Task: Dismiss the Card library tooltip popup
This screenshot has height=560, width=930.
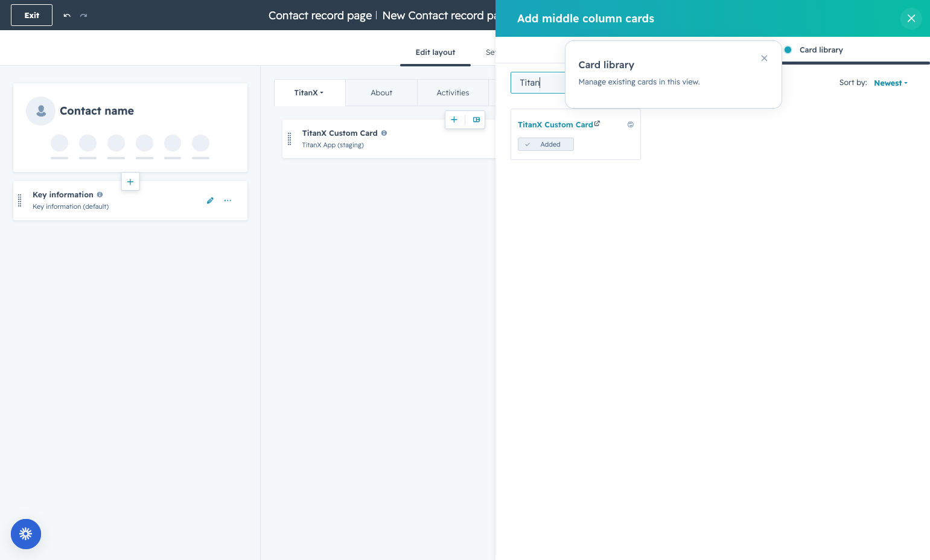Action: coord(764,59)
